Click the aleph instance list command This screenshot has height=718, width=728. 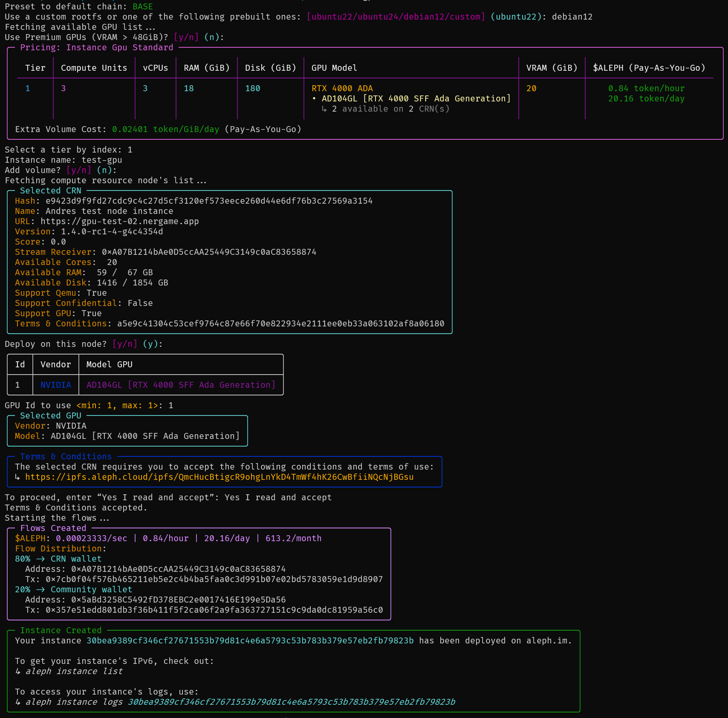tap(74, 671)
